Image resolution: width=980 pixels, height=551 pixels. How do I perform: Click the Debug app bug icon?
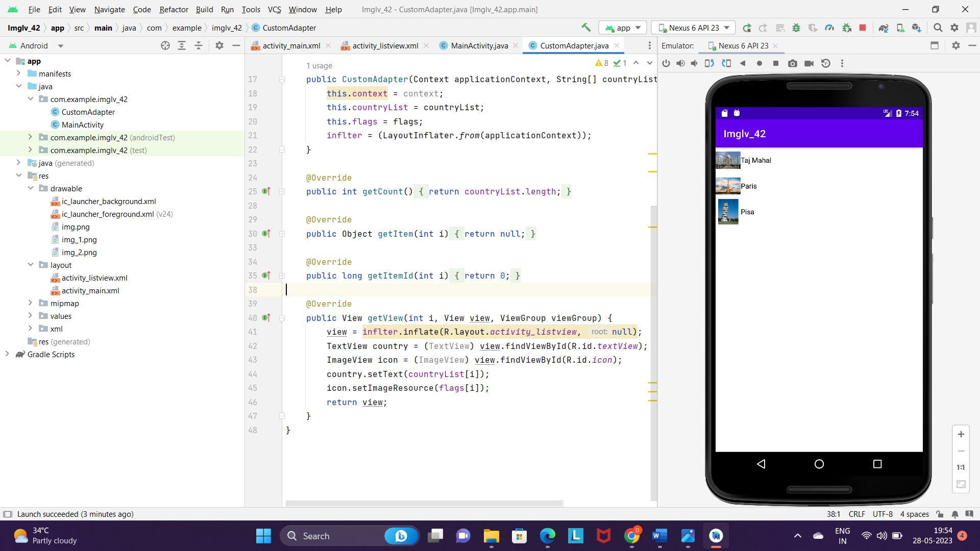coord(796,28)
